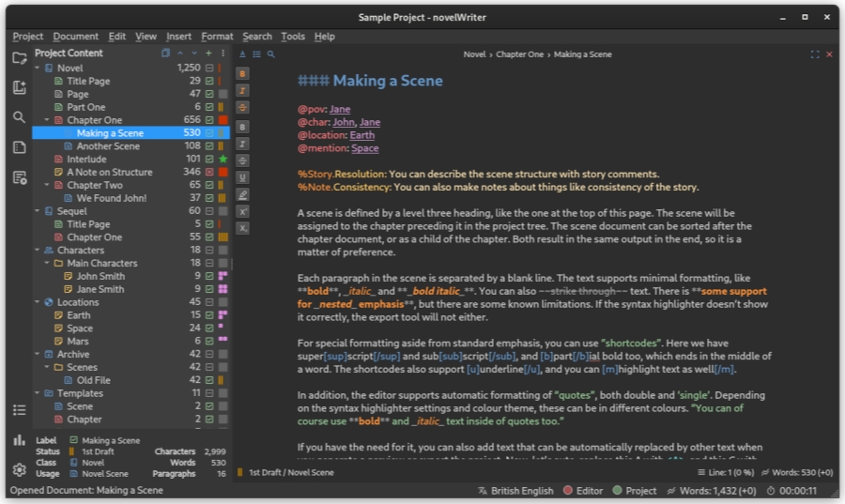
Task: Open the Build Manuscript tool in sidebar
Action: 20,177
